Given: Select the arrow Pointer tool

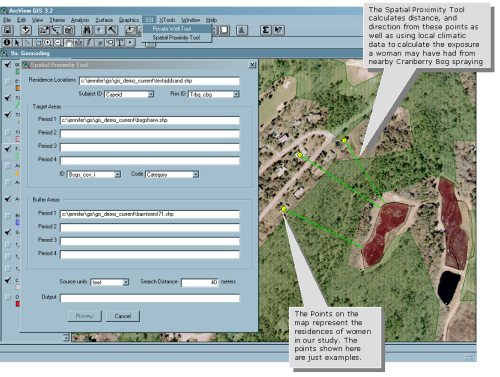Looking at the screenshot, I should point(17,43).
